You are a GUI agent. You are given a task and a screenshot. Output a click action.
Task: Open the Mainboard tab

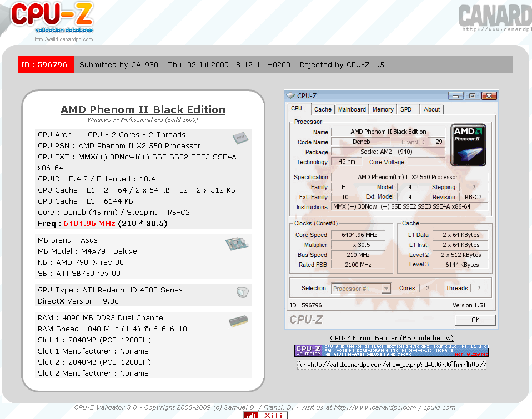coord(352,109)
